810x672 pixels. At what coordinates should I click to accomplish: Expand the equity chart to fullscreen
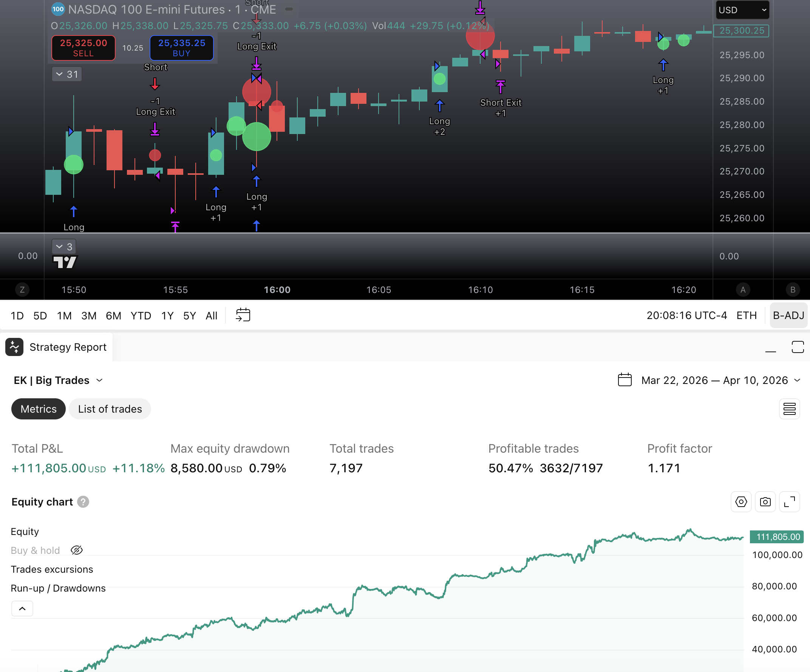point(790,502)
